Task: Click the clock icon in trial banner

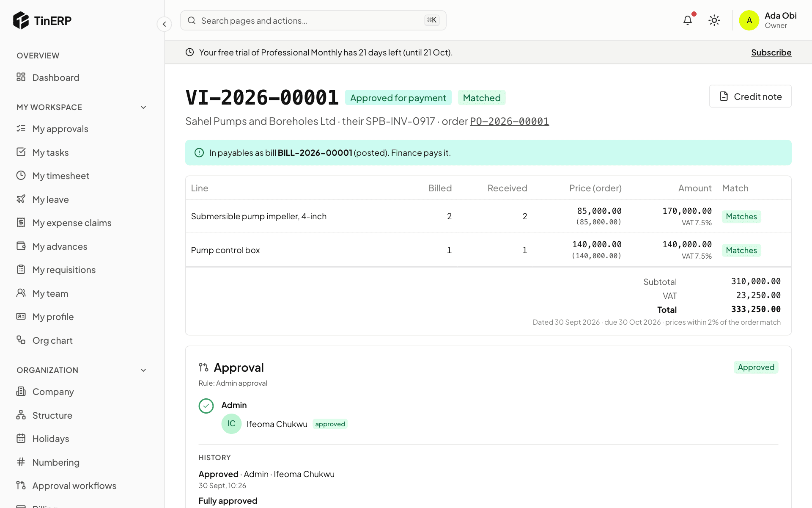Action: [x=189, y=52]
